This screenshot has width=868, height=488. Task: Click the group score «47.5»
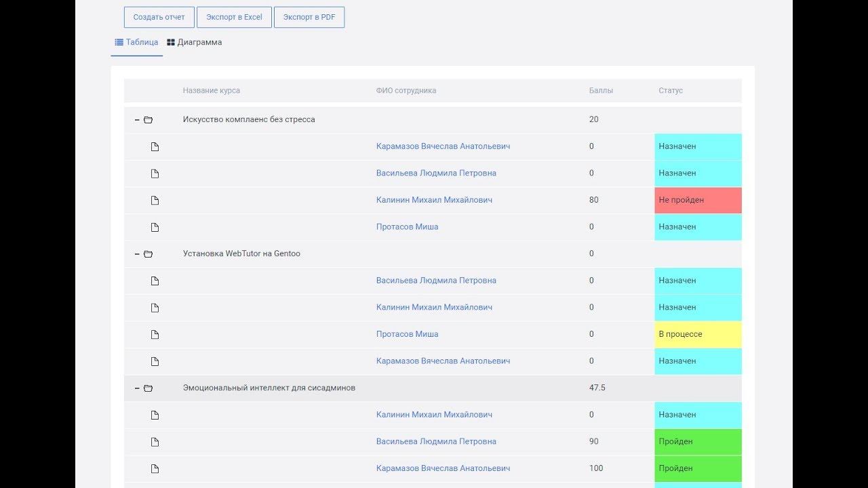(597, 388)
